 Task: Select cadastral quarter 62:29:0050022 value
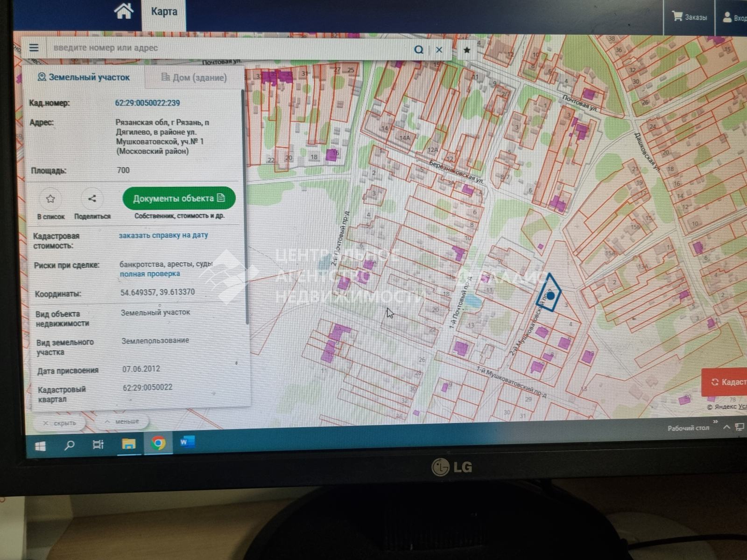(x=148, y=387)
